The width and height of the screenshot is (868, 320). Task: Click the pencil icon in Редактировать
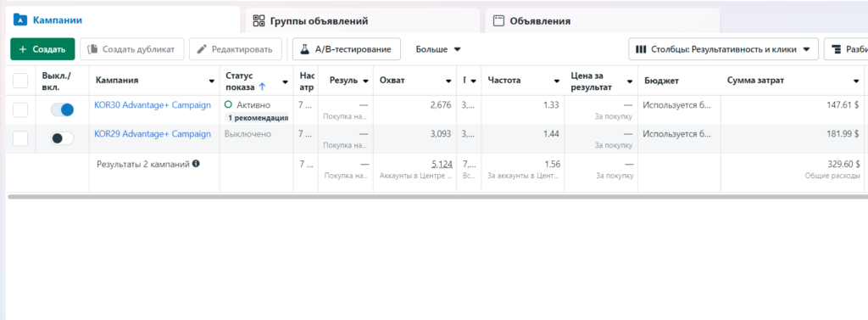click(202, 49)
